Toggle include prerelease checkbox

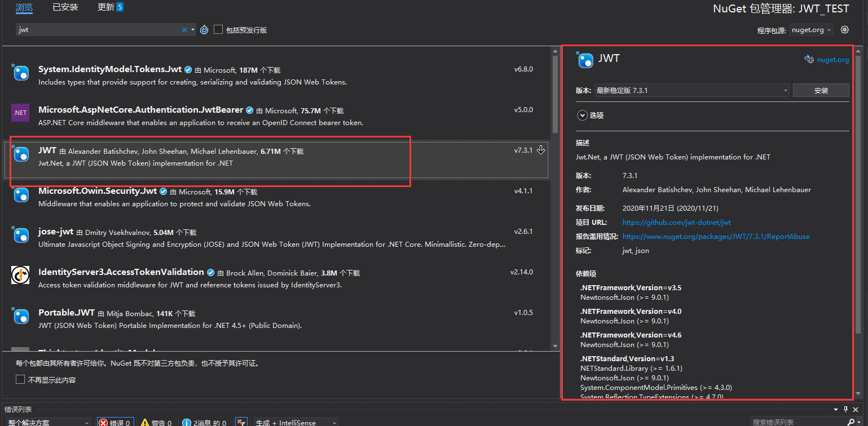click(218, 30)
